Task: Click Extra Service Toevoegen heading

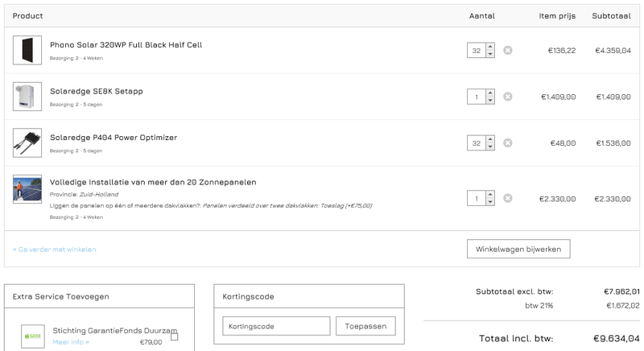Action: pos(61,296)
